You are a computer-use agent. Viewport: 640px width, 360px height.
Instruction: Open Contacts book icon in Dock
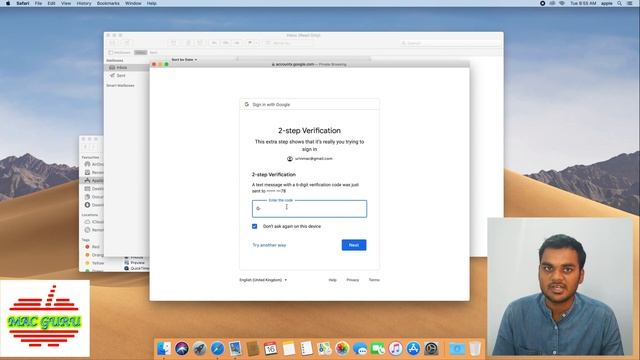253,348
